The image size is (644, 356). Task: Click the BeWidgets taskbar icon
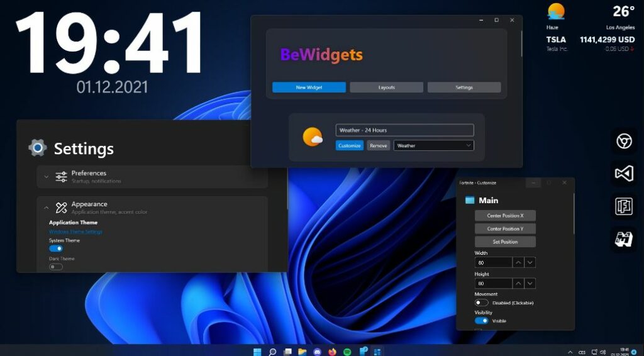pyautogui.click(x=377, y=352)
